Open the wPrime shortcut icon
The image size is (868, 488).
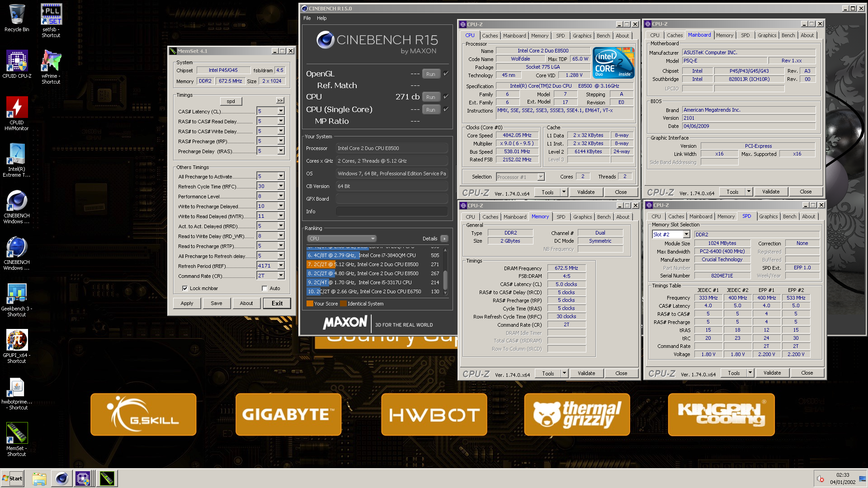[51, 67]
